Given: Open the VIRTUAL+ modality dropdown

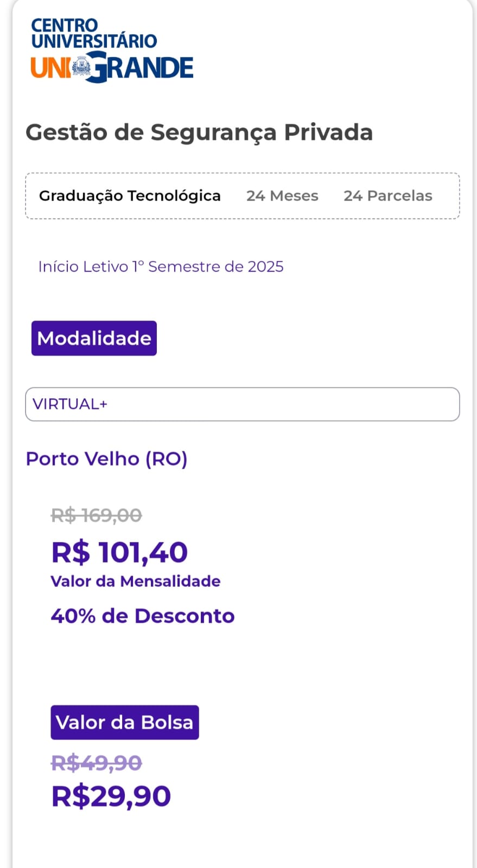Looking at the screenshot, I should pyautogui.click(x=243, y=404).
